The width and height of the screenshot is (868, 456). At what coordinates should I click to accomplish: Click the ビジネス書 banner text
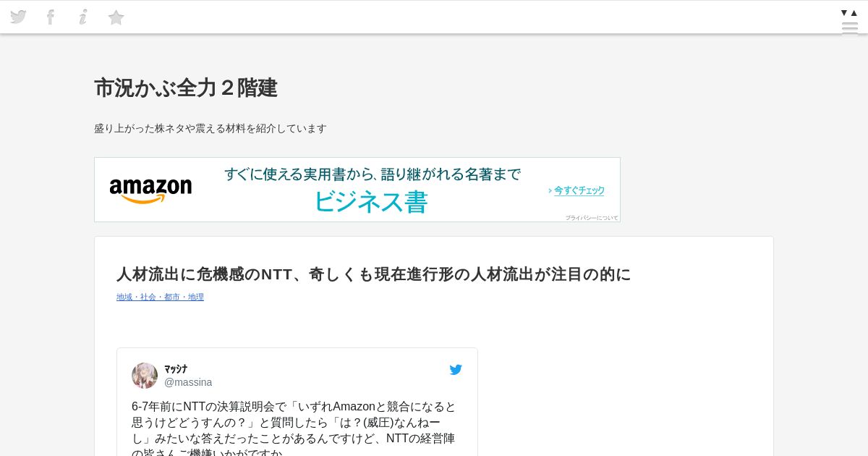pos(371,202)
